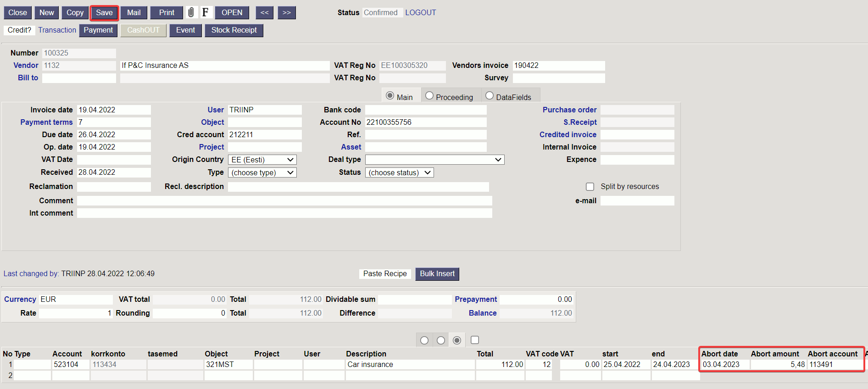Screen dimensions: 868x389
Task: Click the Save button in toolbar
Action: tap(104, 13)
